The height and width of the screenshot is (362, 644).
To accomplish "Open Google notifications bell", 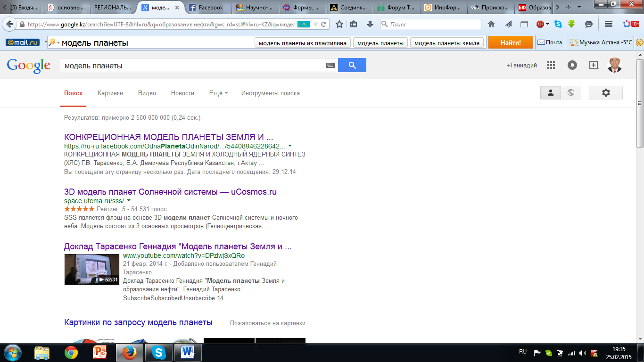I will point(572,66).
